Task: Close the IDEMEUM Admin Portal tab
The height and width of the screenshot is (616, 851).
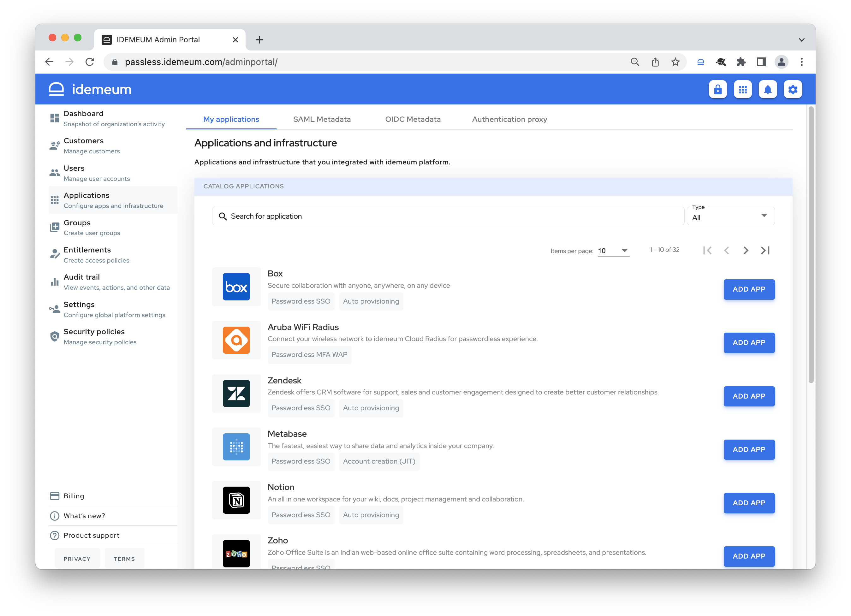Action: point(235,40)
